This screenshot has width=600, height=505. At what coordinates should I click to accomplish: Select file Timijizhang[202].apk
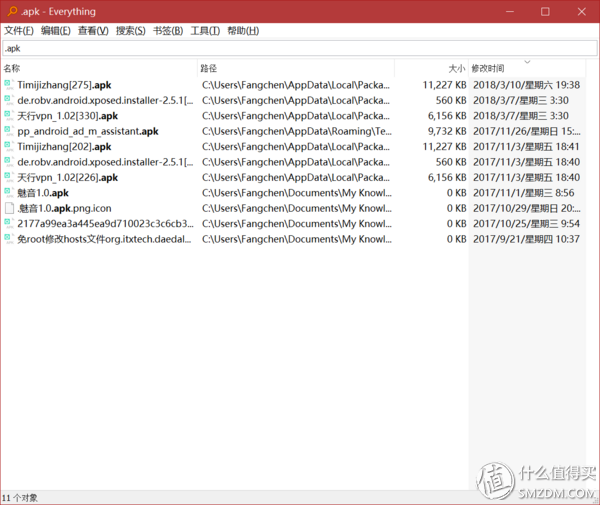coord(64,147)
